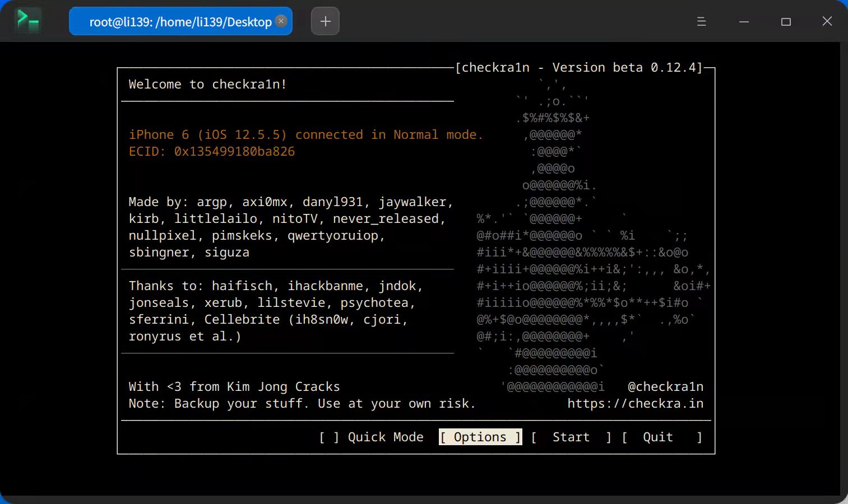
Task: Click the version beta 0.12.4 header text
Action: (x=579, y=67)
